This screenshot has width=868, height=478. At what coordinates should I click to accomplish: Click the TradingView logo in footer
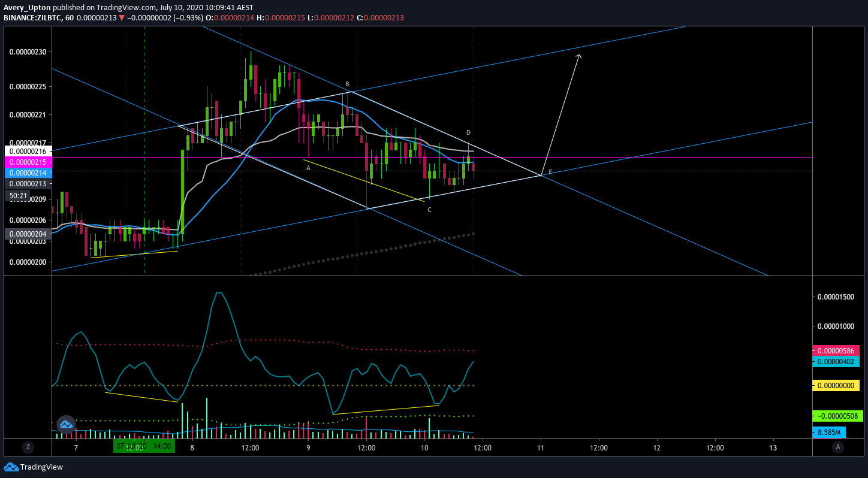34,467
